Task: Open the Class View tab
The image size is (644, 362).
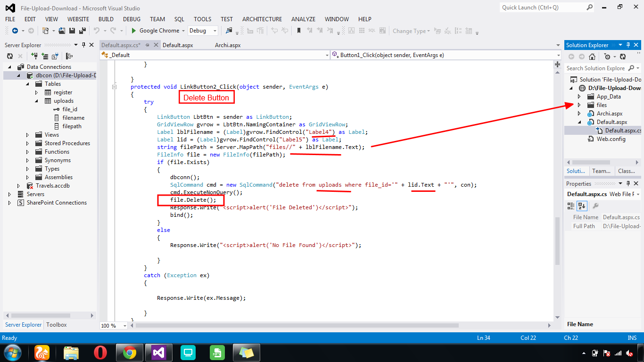Action: pos(626,171)
